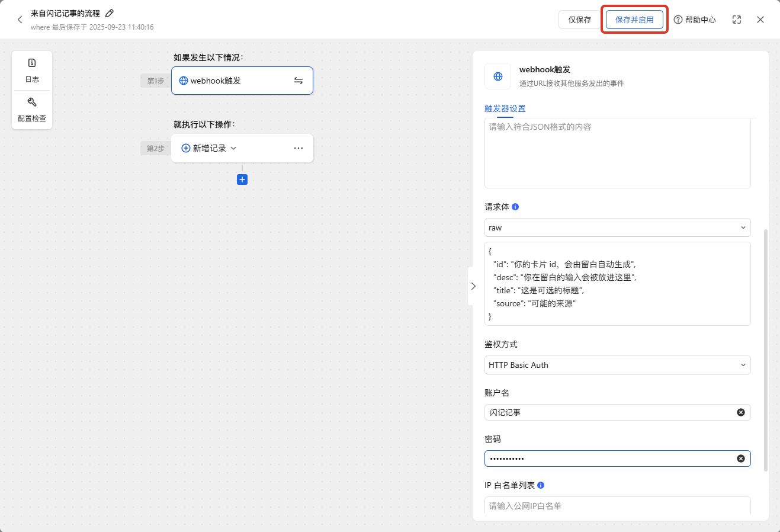780x532 pixels.
Task: Enter fullscreen with the expand icon
Action: (736, 19)
